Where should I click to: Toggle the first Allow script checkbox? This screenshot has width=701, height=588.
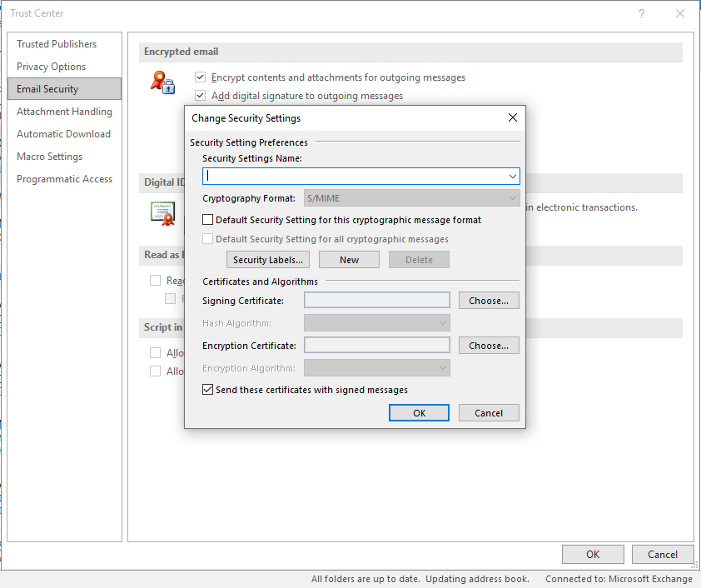tap(155, 353)
